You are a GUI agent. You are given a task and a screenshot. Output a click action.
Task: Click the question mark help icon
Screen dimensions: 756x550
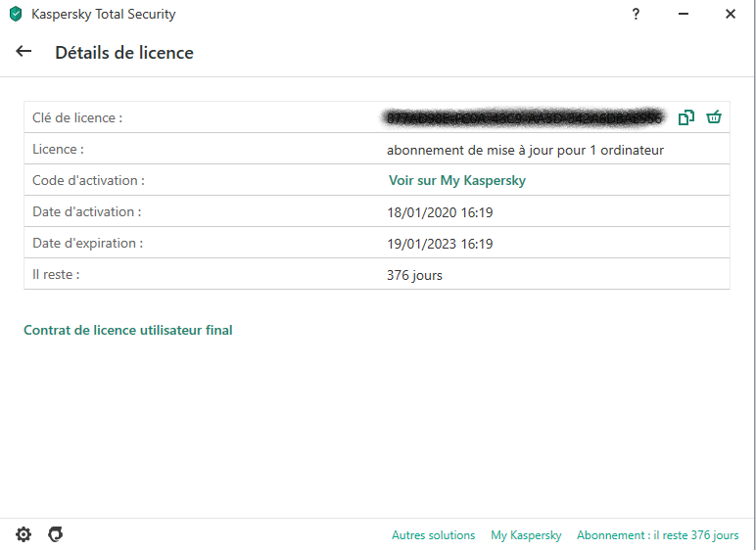pos(636,15)
